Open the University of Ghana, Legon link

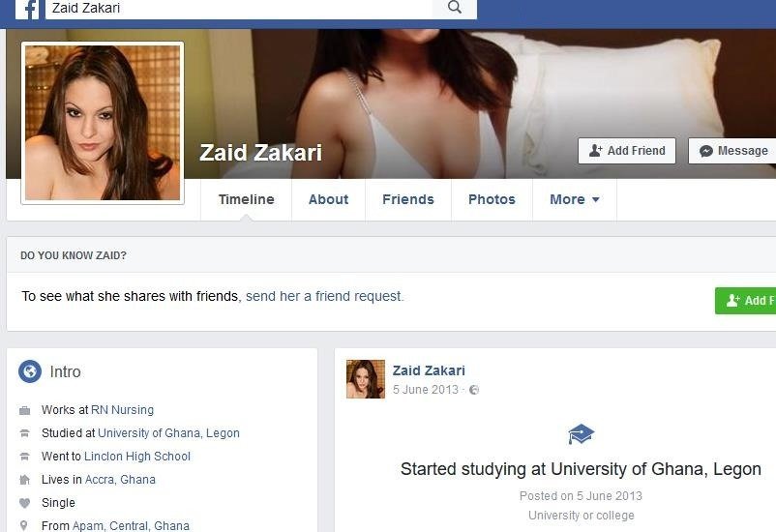(x=168, y=433)
